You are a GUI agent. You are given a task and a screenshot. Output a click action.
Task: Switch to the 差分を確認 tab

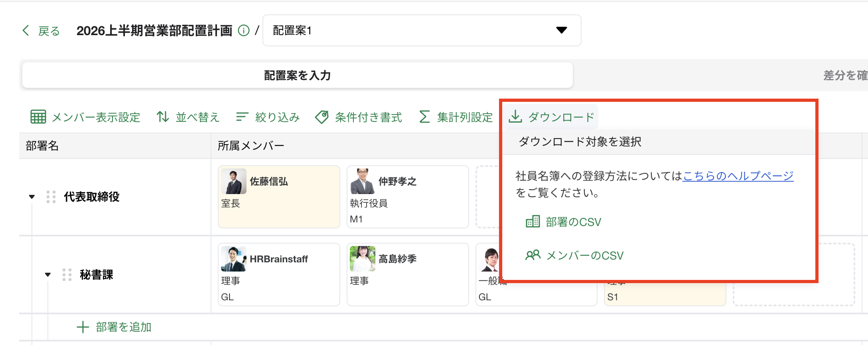tap(845, 75)
